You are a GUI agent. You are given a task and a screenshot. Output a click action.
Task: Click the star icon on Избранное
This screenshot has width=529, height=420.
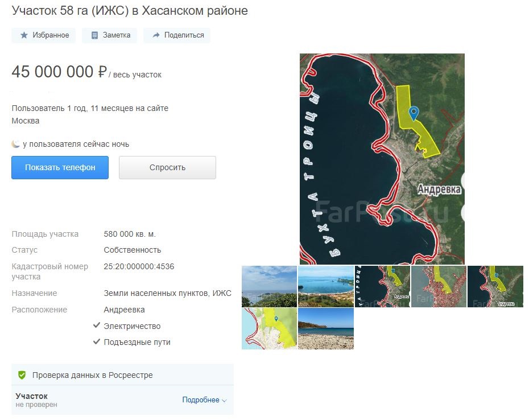[24, 35]
